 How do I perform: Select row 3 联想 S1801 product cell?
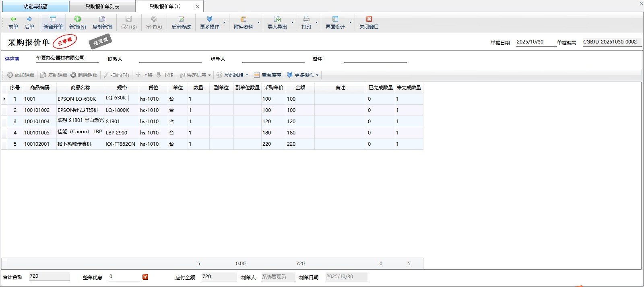pos(80,121)
